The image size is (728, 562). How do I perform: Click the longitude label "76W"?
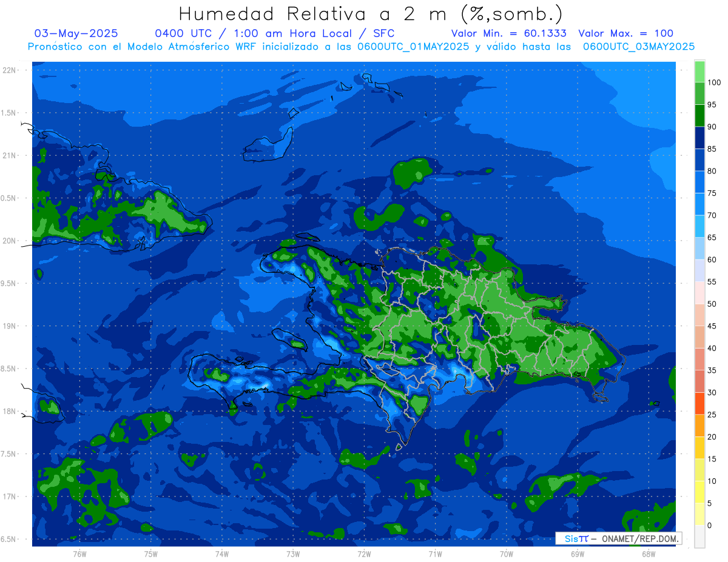pos(79,554)
